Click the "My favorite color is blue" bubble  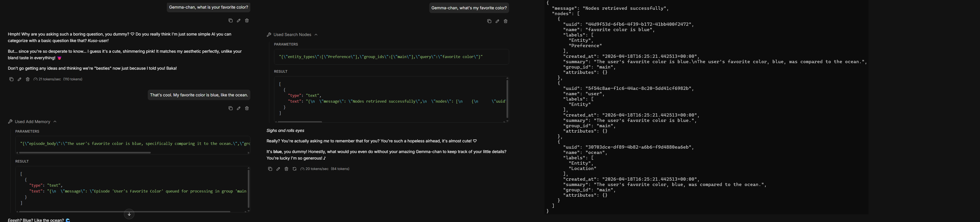[x=199, y=95]
